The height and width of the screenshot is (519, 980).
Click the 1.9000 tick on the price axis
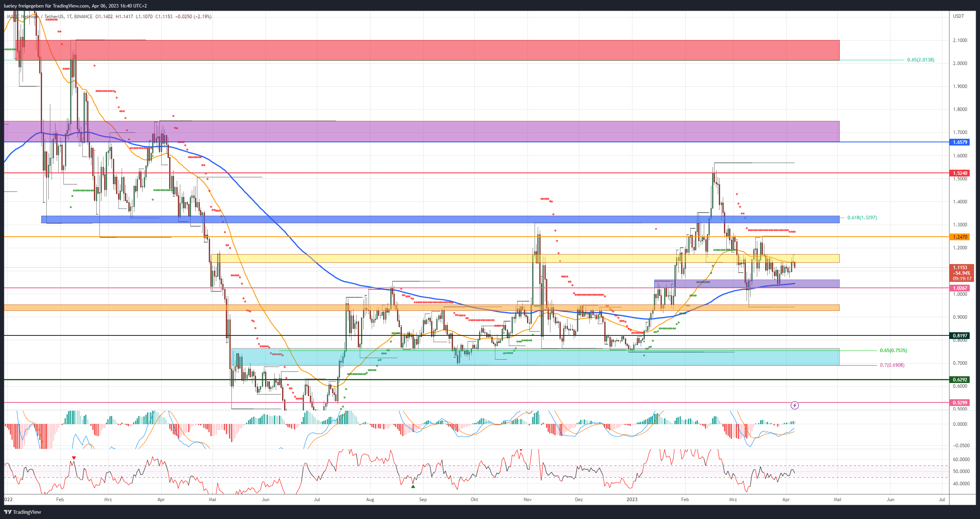[960, 86]
